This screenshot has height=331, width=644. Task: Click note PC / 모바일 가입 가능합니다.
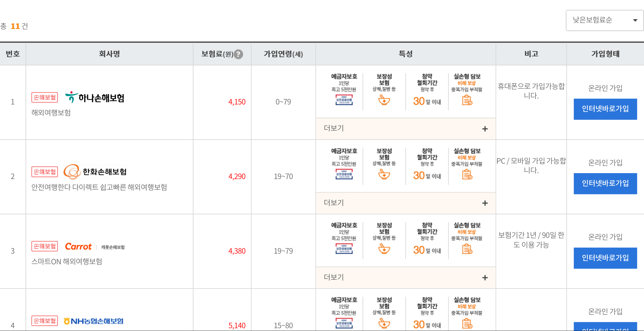pos(531,165)
